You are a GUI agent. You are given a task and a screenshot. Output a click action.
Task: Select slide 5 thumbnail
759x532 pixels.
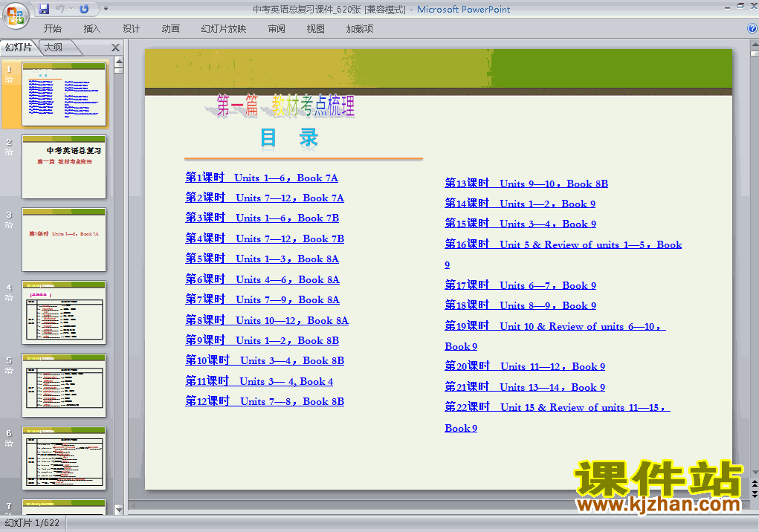pos(64,386)
